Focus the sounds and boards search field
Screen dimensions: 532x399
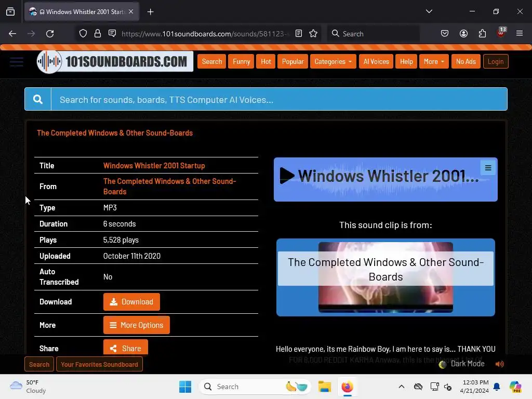279,99
